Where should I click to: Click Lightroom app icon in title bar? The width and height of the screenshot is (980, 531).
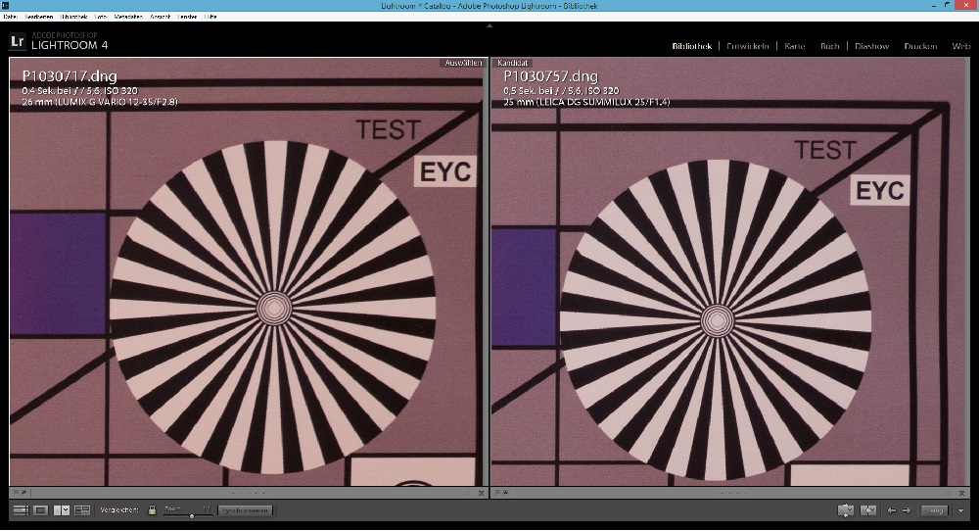(6, 6)
